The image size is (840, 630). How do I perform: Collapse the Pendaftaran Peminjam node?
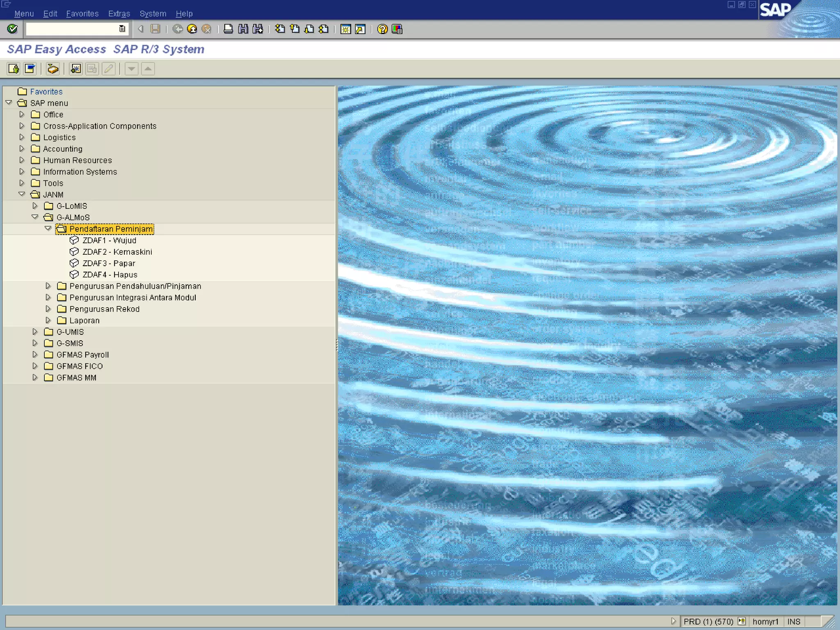tap(48, 228)
